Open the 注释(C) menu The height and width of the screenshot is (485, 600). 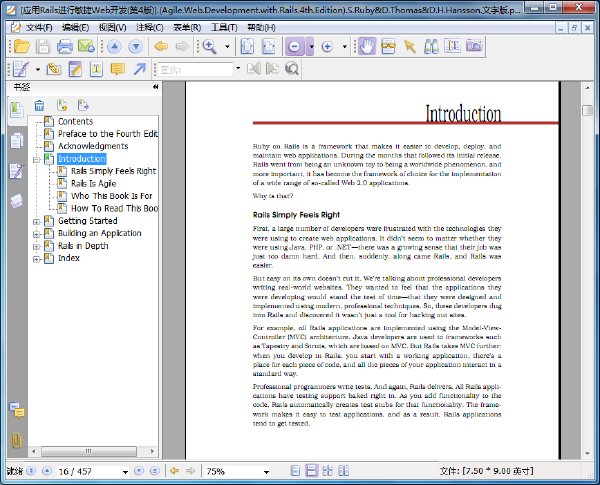coord(150,28)
